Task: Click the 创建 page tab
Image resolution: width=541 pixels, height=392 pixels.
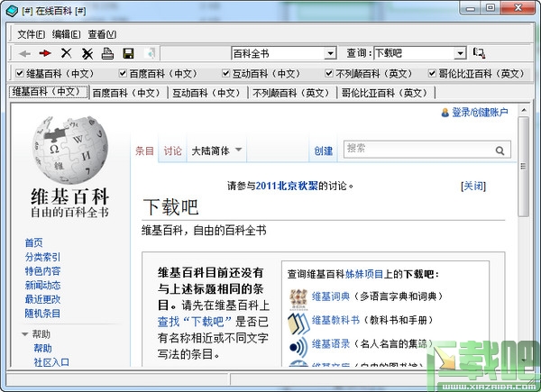Action: (324, 150)
